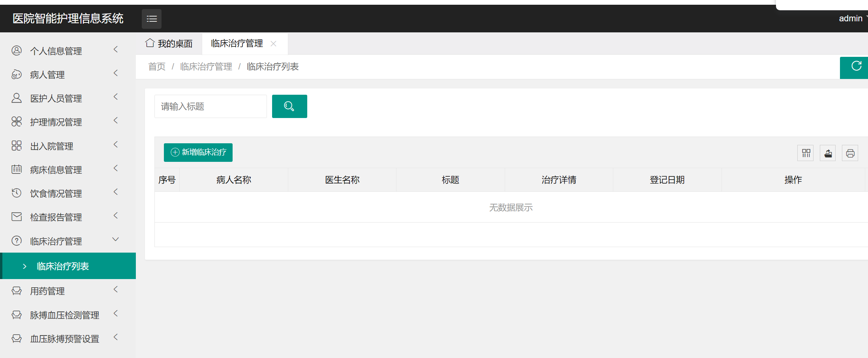The width and height of the screenshot is (868, 358).
Task: Click the personal info management user icon
Action: [x=17, y=51]
